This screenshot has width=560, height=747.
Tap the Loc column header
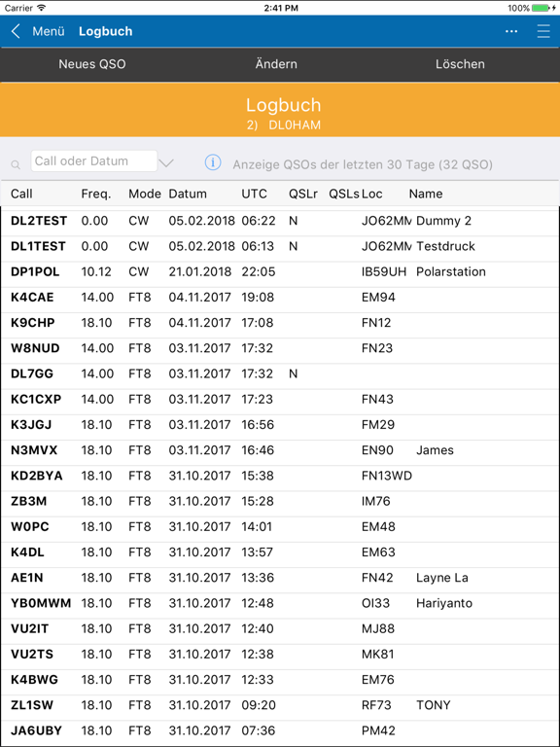372,194
